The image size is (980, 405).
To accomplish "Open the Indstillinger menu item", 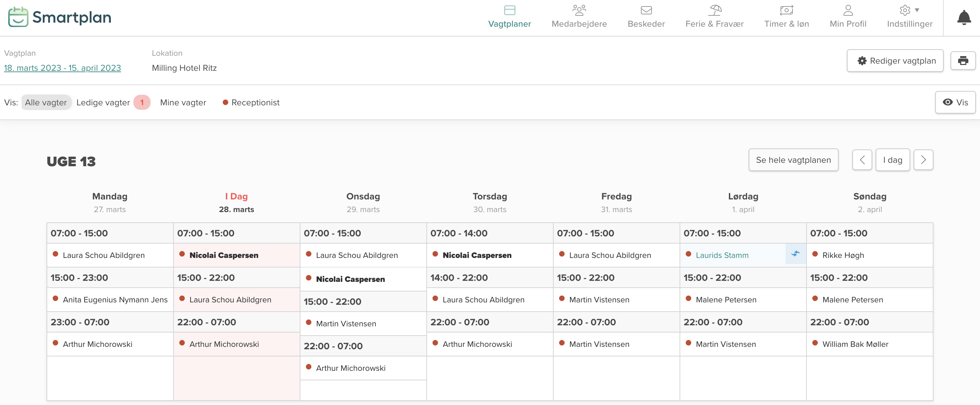I will (x=910, y=24).
